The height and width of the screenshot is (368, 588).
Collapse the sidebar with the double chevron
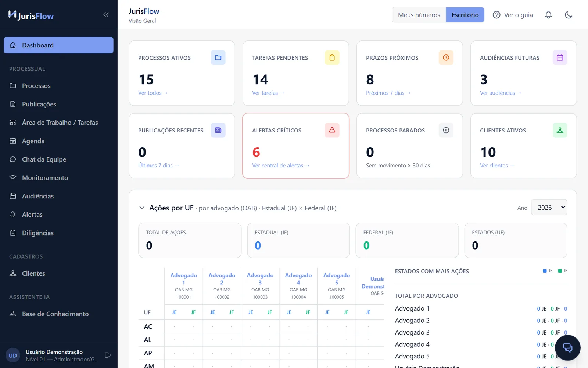tap(106, 15)
